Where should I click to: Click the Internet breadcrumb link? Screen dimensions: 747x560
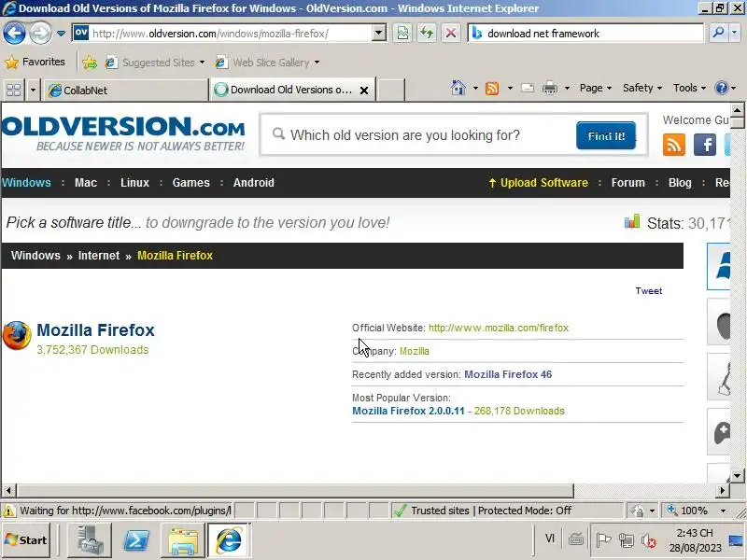99,256
